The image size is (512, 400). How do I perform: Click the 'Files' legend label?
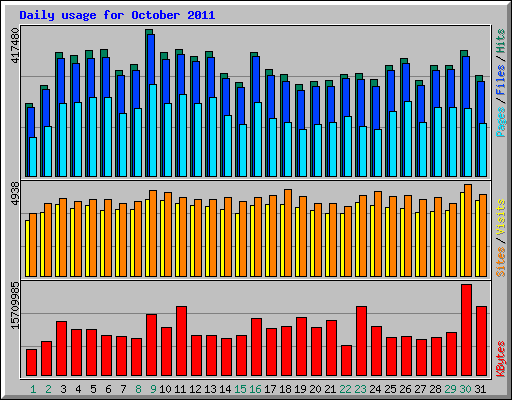(500, 80)
